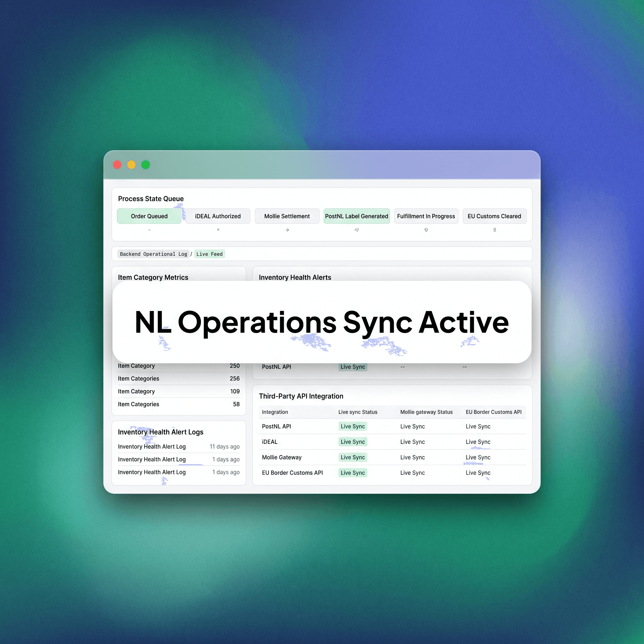Click the Inventory Health Alert Logs heading
This screenshot has width=644, height=644.
tap(160, 432)
